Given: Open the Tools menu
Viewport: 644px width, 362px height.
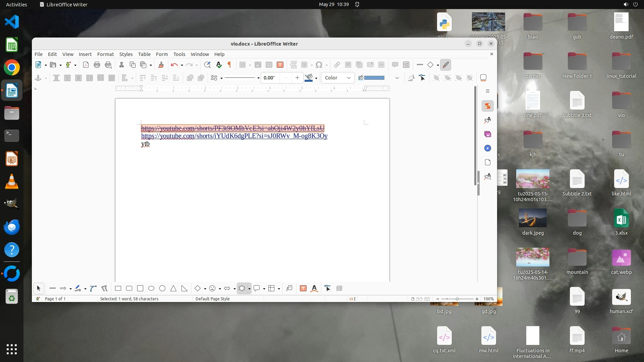Looking at the screenshot, I should (x=179, y=54).
